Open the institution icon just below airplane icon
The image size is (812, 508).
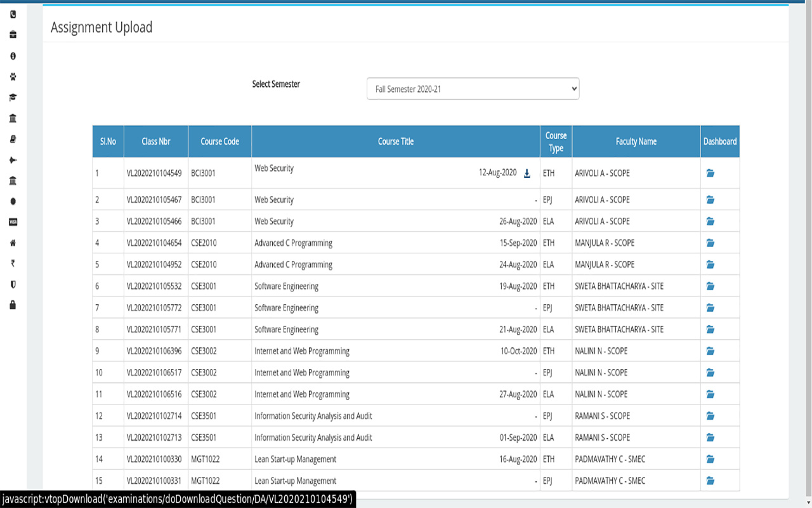click(x=13, y=181)
